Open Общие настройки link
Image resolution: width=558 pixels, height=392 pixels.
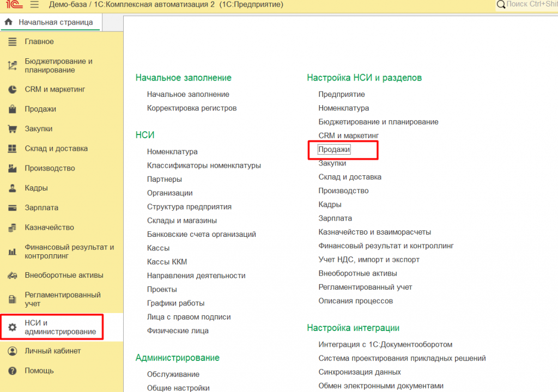tap(178, 388)
